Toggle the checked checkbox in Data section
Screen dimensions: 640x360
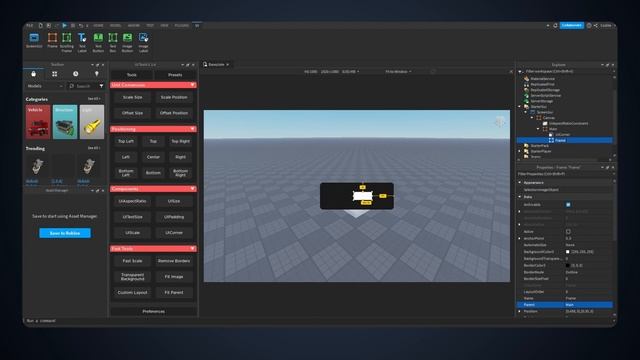[568, 204]
